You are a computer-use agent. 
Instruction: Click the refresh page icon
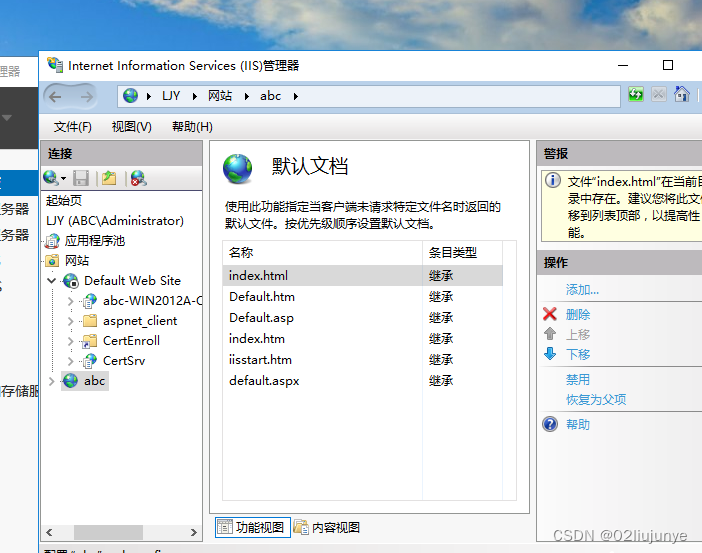click(x=636, y=94)
